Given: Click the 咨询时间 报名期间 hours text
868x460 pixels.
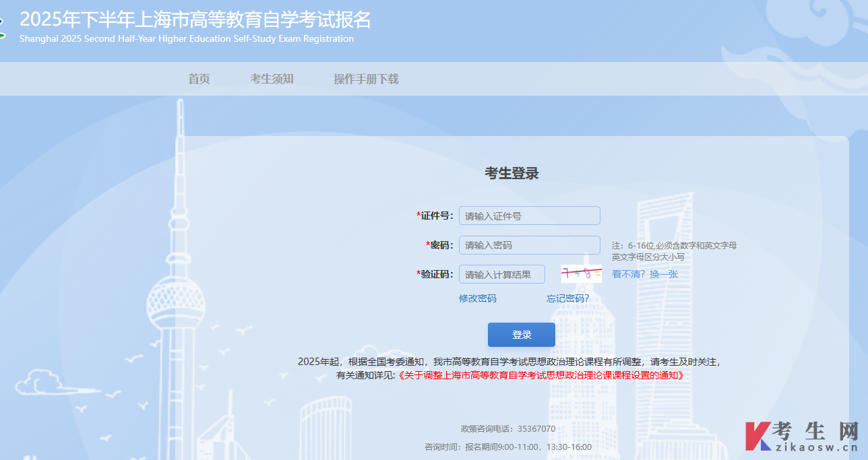Looking at the screenshot, I should click(508, 447).
